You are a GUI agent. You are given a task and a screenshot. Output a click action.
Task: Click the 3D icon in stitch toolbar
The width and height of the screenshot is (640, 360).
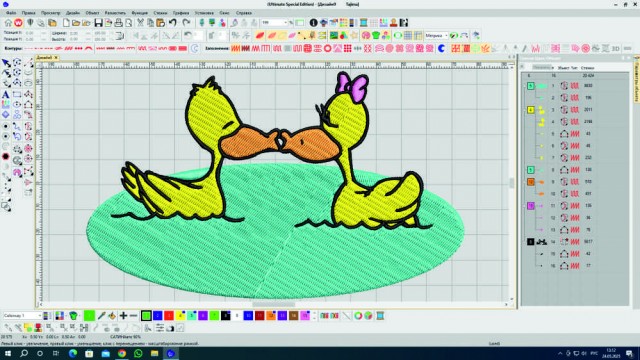coord(616,49)
